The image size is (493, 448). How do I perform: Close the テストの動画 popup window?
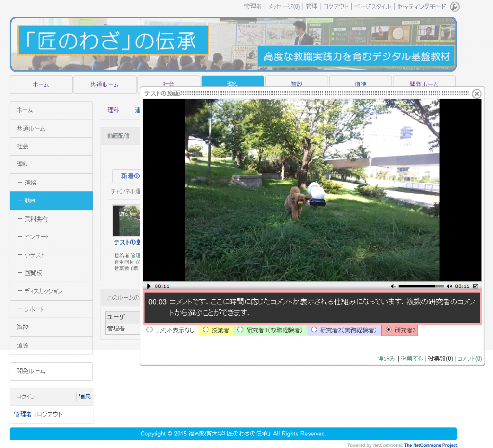tap(477, 94)
